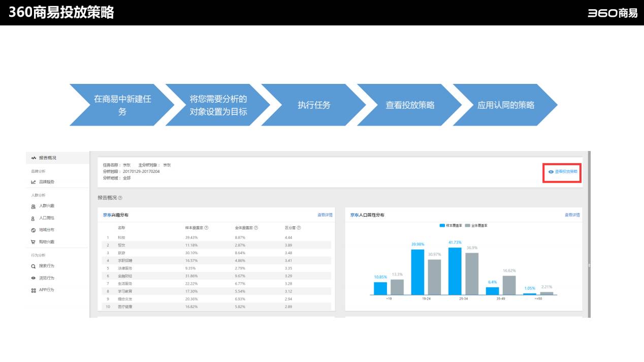
Task: Select the 人口属性 person icon
Action: [34, 218]
